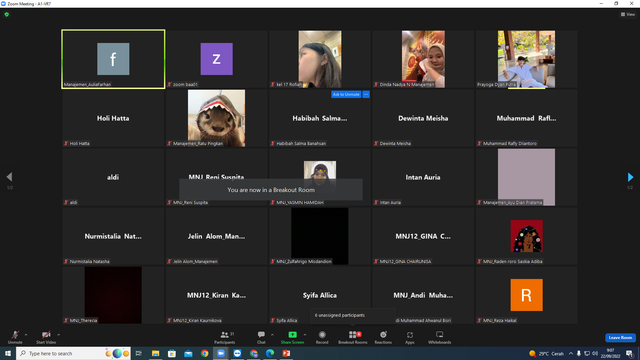
Task: Click the 6 unassigned participants tooltip
Action: tap(353, 315)
